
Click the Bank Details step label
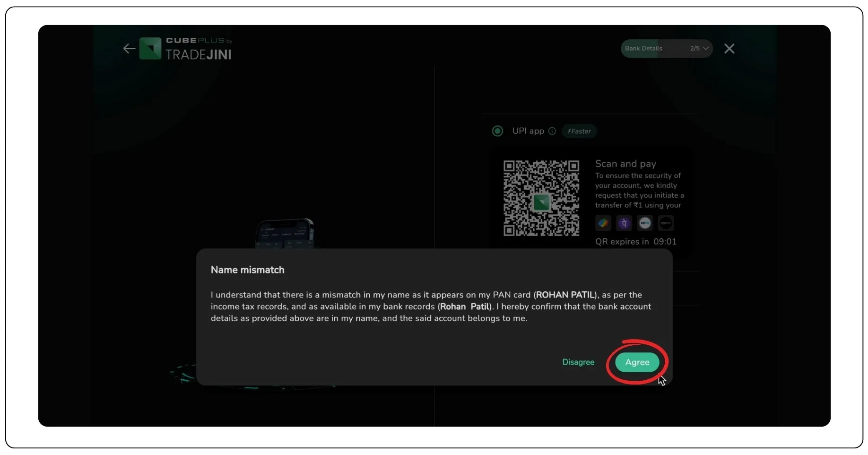coord(644,48)
